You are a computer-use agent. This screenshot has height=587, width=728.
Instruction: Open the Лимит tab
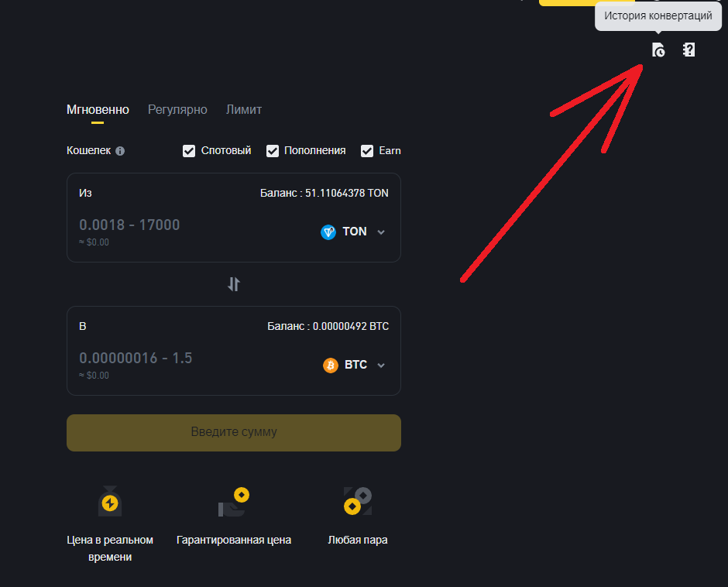244,110
